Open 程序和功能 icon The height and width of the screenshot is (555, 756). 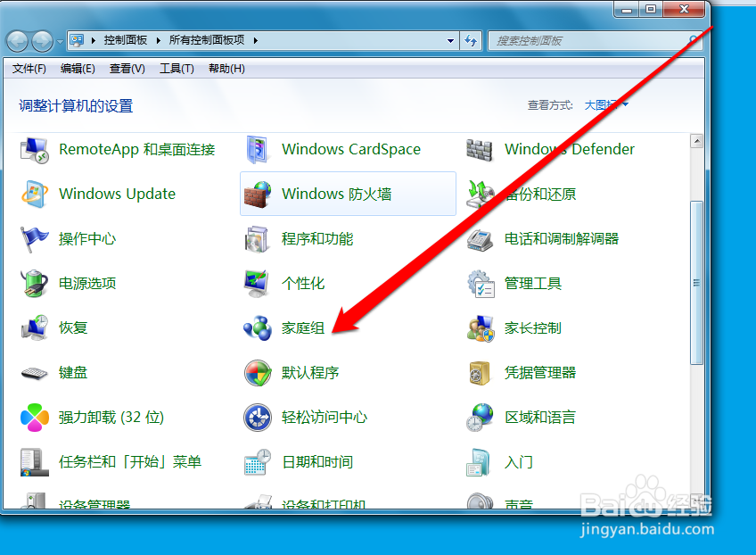(258, 239)
